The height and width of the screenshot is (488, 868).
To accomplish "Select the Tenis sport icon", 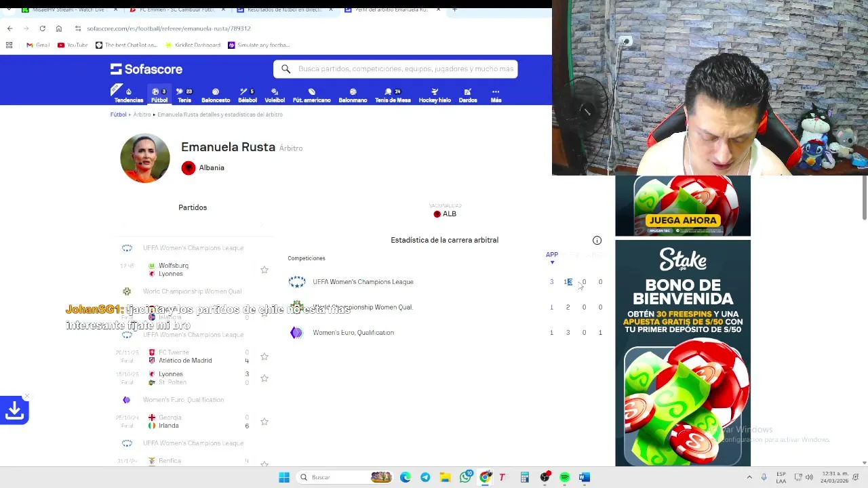I will point(184,95).
